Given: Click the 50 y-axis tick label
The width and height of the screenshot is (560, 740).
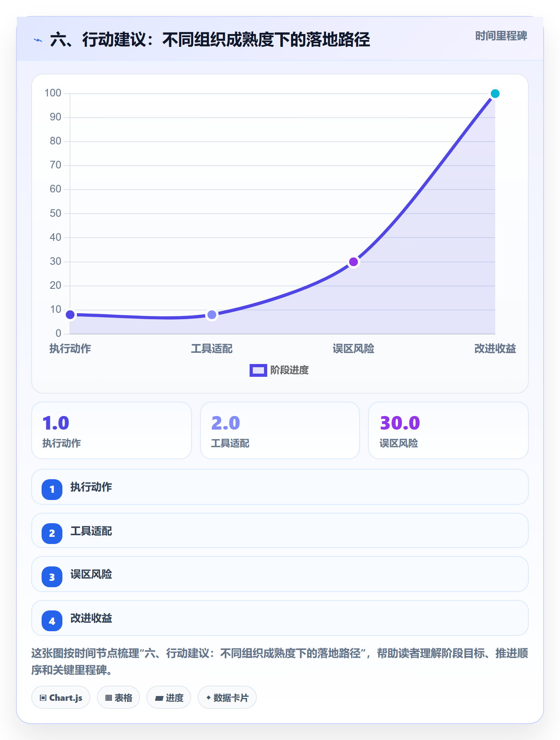Looking at the screenshot, I should [x=56, y=213].
